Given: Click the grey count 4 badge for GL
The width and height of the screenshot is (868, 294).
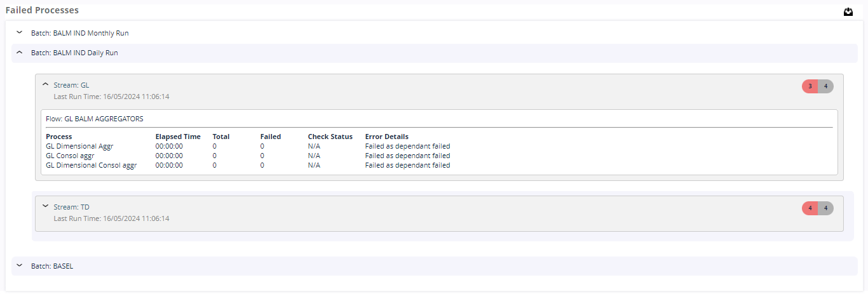Looking at the screenshot, I should (825, 86).
